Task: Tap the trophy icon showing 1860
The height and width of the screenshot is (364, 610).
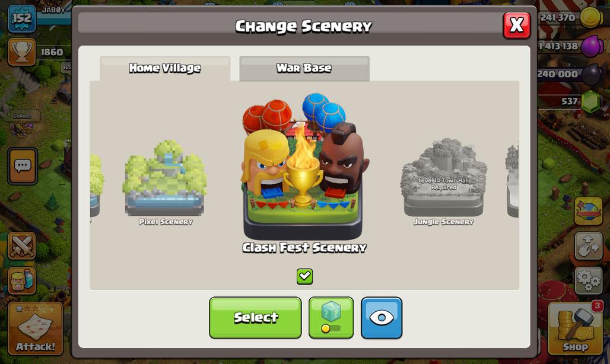Action: [x=22, y=52]
